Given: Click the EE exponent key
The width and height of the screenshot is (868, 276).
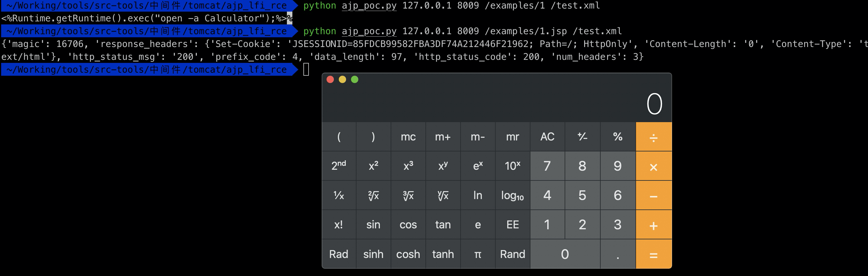Looking at the screenshot, I should (x=512, y=225).
